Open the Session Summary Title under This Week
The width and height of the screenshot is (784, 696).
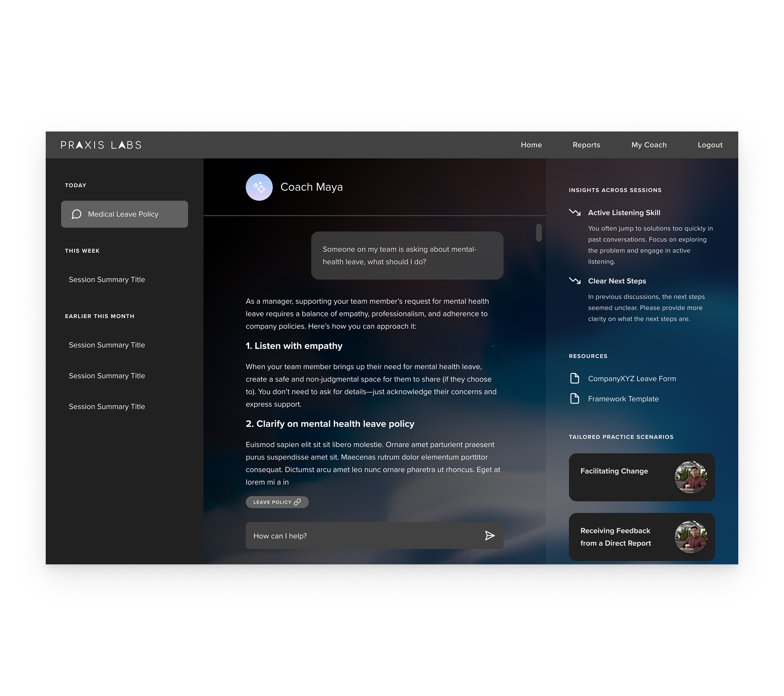107,280
